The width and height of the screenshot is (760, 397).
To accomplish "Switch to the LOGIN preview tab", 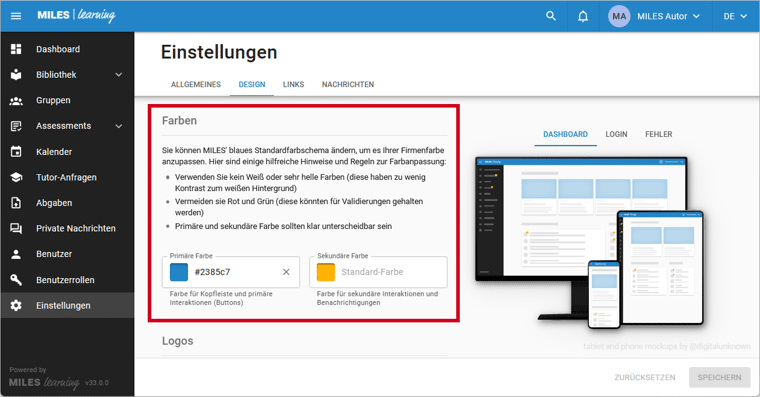I will tap(616, 134).
